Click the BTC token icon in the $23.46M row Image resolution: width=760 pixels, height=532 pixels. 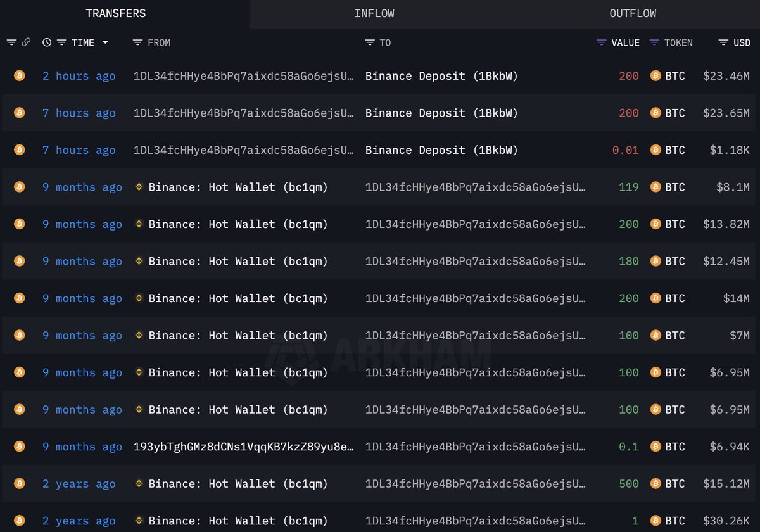pos(655,76)
